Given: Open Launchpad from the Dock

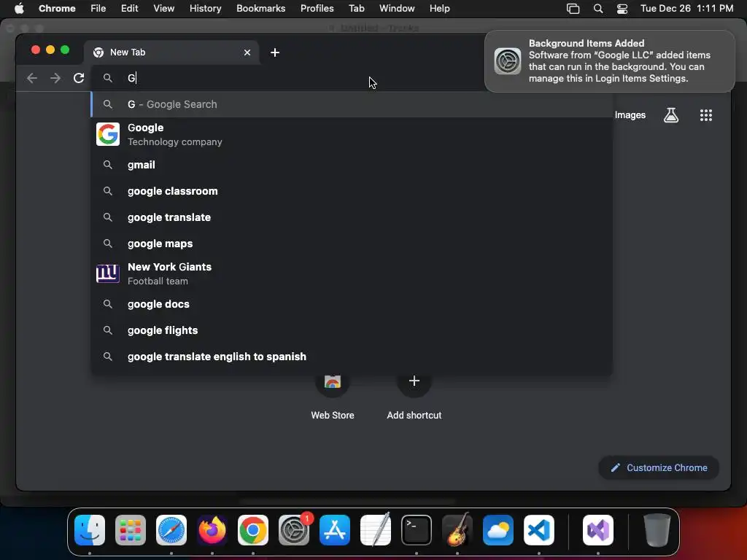Looking at the screenshot, I should [131, 530].
